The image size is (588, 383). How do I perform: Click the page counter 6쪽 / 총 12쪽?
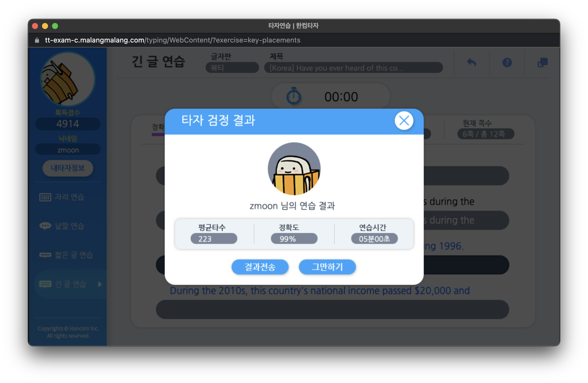[x=485, y=134]
